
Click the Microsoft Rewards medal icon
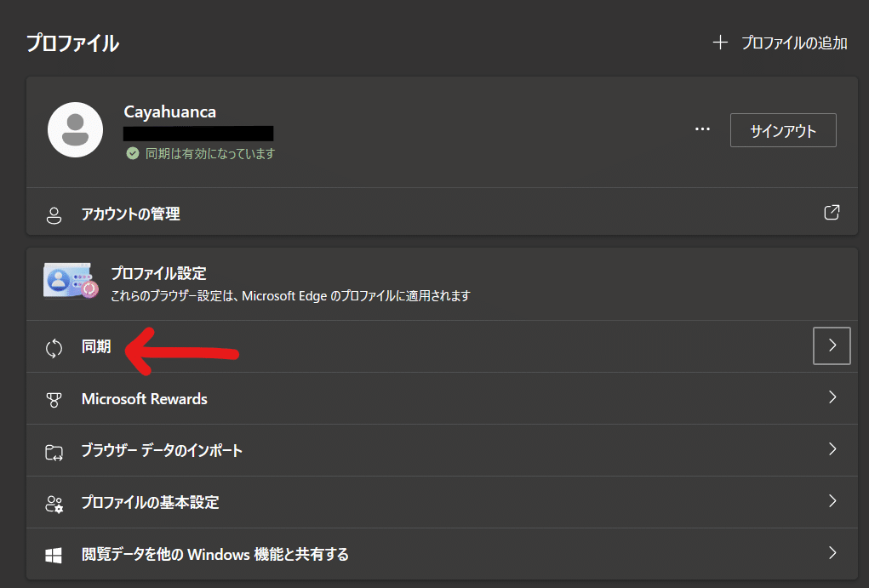(54, 400)
